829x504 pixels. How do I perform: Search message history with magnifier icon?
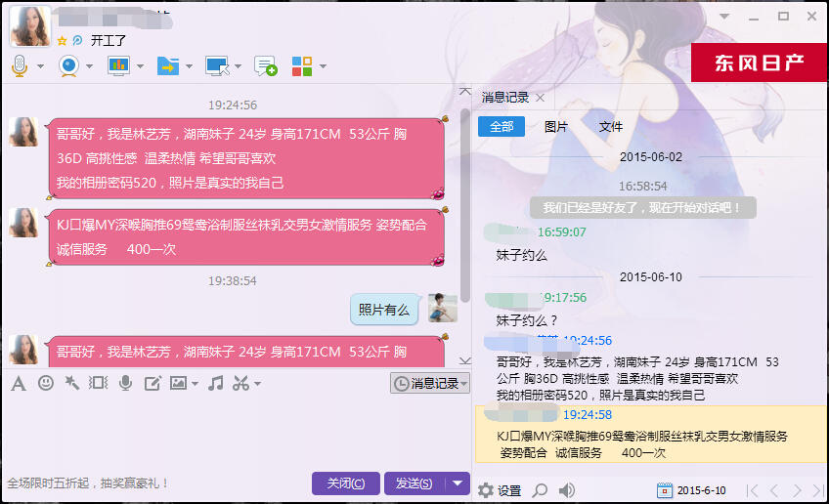click(x=540, y=490)
